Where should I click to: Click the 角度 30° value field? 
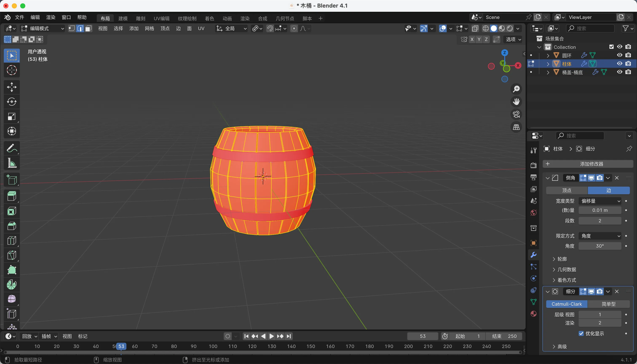[x=600, y=246]
